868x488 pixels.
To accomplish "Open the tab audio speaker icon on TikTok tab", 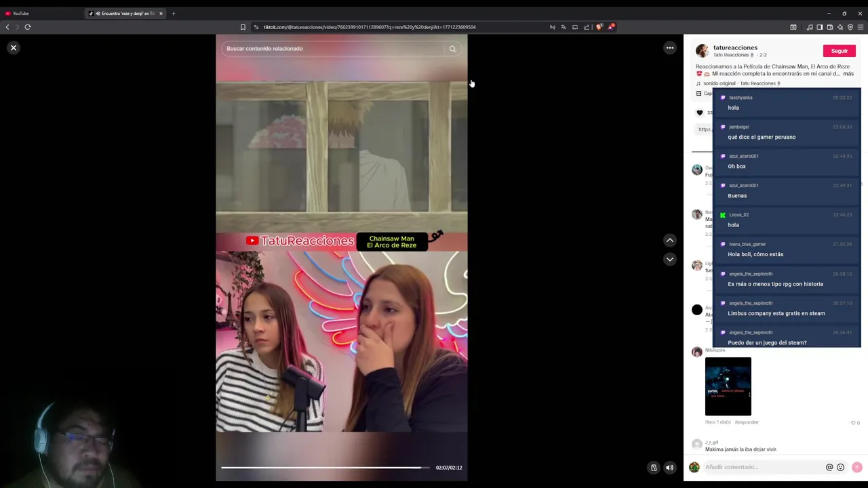I will (98, 14).
